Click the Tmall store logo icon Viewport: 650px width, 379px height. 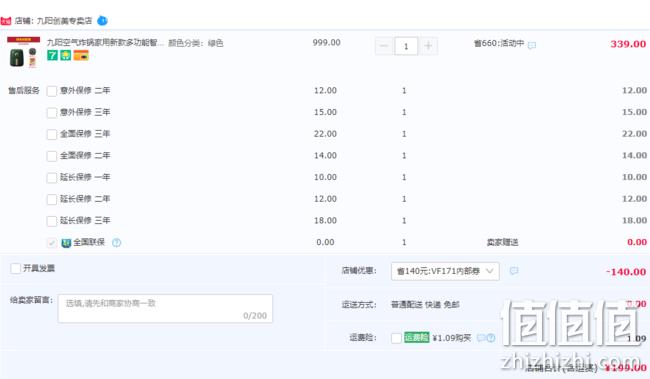click(6, 21)
